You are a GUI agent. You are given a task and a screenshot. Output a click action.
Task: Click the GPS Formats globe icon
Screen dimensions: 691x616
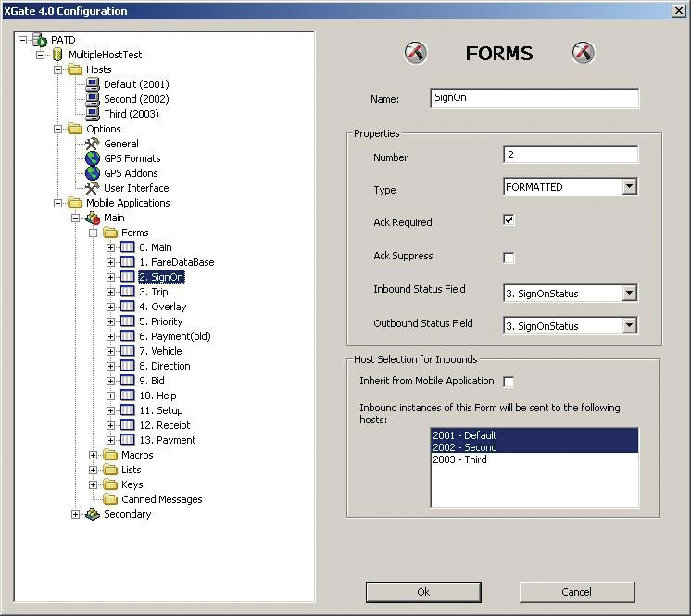pyautogui.click(x=93, y=158)
